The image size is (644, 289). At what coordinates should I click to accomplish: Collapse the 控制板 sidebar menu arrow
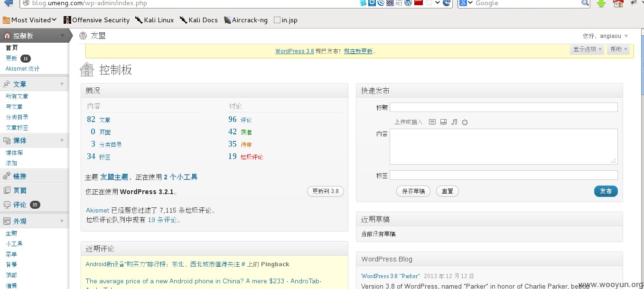tap(62, 36)
